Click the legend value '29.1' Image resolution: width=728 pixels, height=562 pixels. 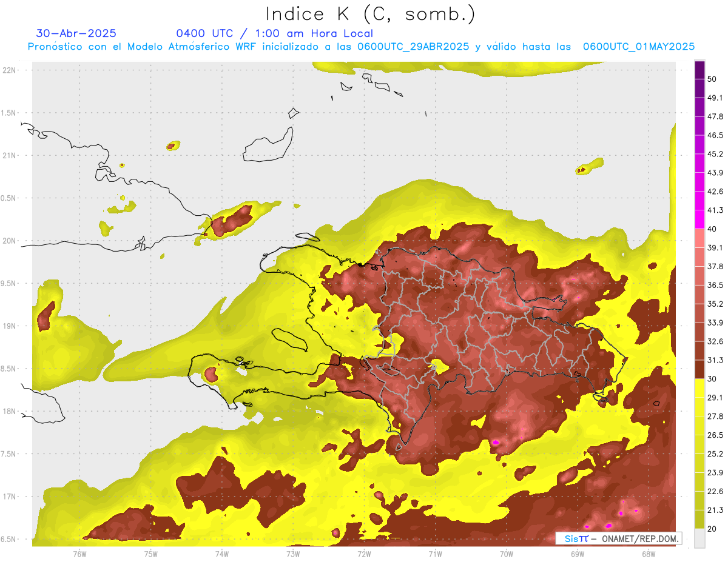[x=715, y=398]
